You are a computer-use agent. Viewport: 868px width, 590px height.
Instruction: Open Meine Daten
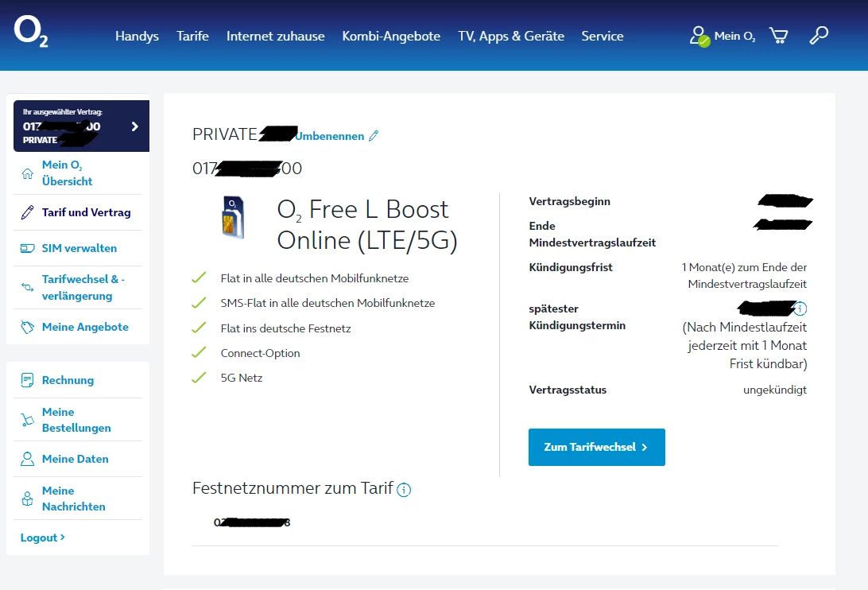click(x=76, y=459)
